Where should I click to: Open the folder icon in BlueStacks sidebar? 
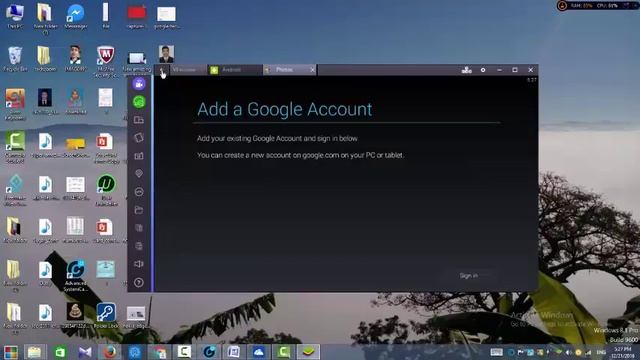pyautogui.click(x=139, y=210)
